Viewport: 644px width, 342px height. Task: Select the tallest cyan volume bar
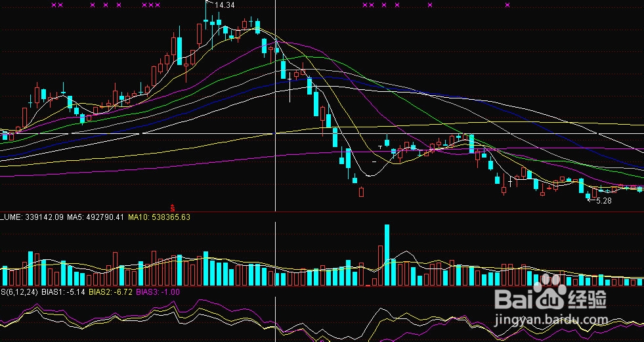click(x=387, y=255)
